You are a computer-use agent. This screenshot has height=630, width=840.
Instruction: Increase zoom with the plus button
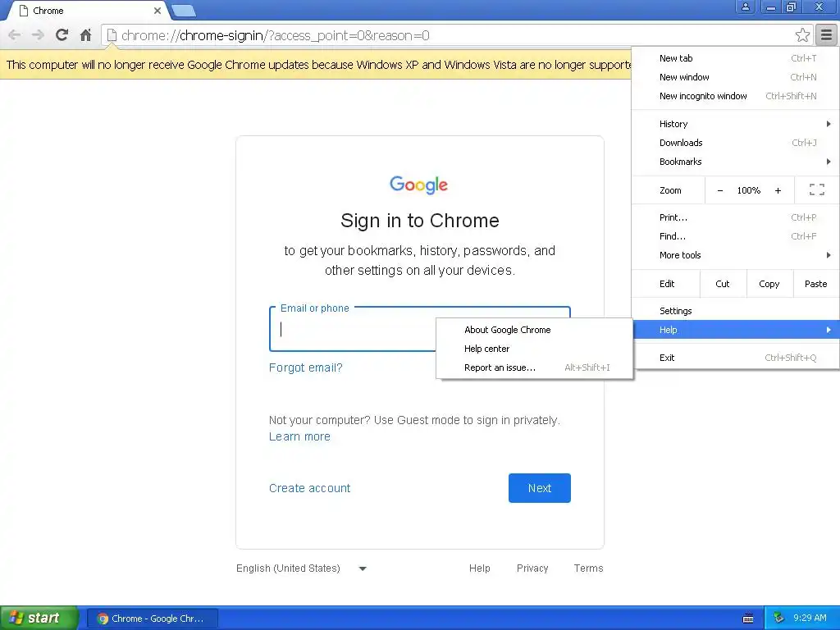[x=778, y=190]
